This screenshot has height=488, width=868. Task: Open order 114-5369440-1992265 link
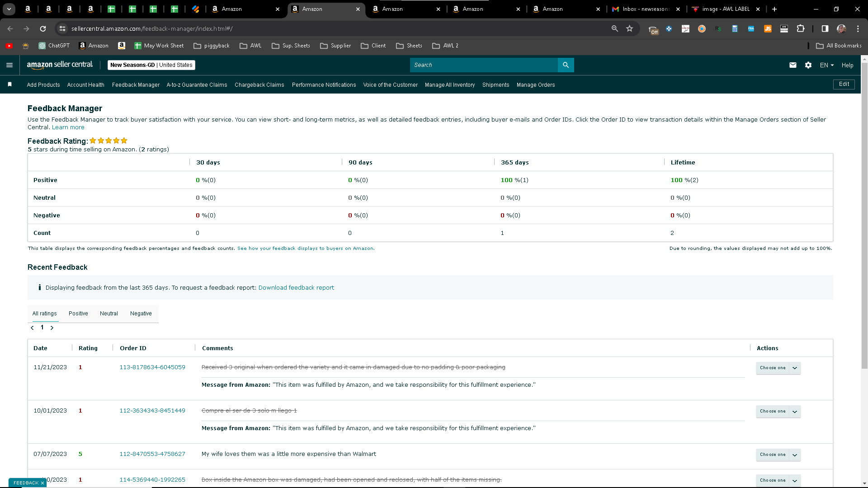point(152,480)
